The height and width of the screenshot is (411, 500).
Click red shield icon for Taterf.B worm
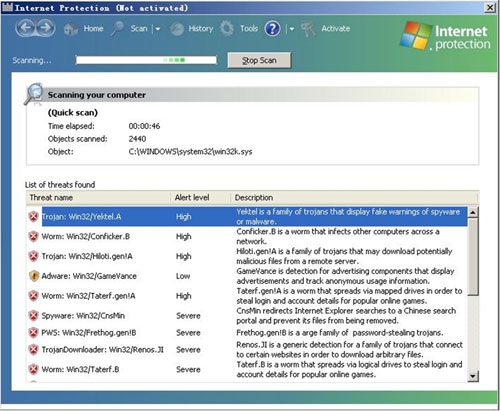click(x=33, y=369)
